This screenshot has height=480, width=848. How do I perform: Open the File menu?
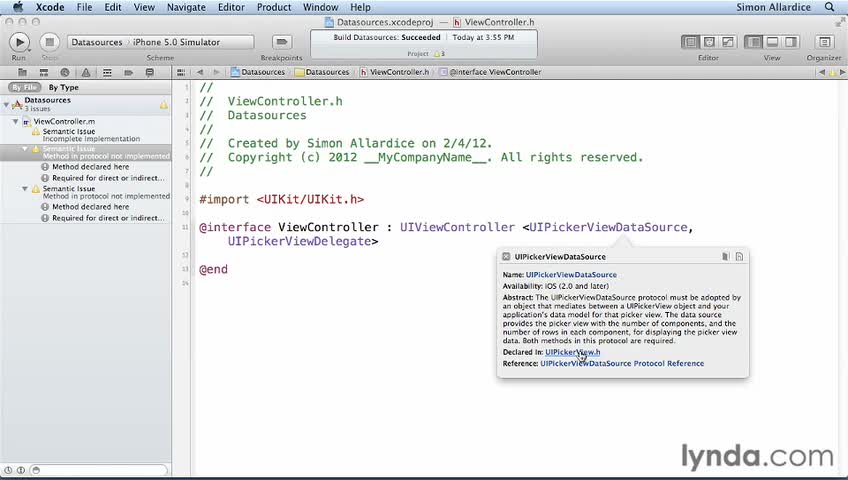[x=84, y=7]
